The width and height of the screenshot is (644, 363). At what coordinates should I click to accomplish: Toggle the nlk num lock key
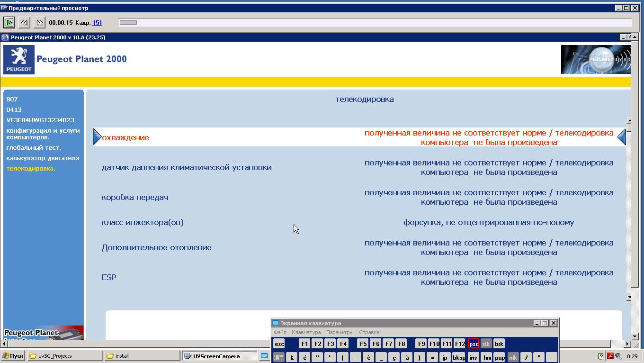[x=513, y=357]
